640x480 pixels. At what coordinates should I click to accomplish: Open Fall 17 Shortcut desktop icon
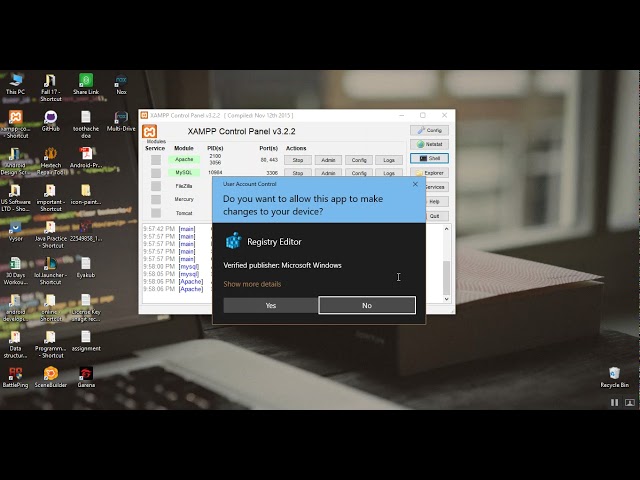[51, 87]
